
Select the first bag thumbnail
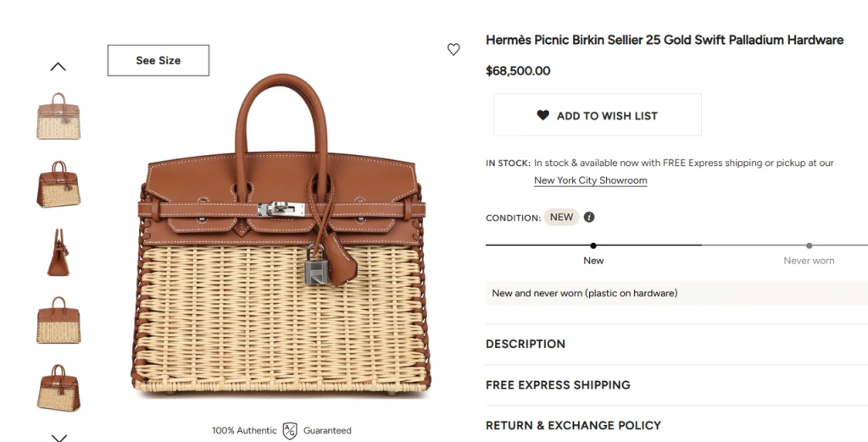(x=58, y=116)
